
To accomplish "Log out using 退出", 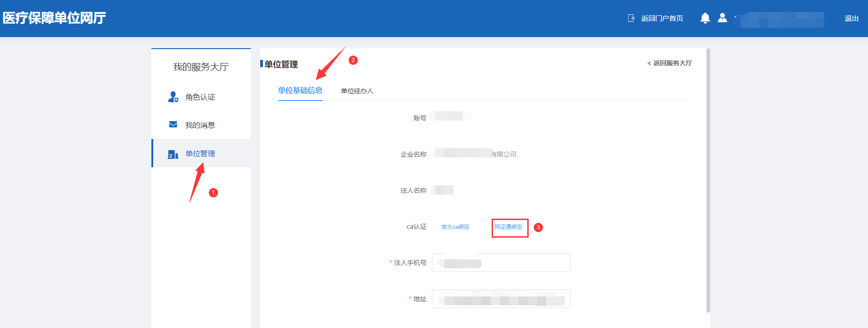I will pos(851,19).
